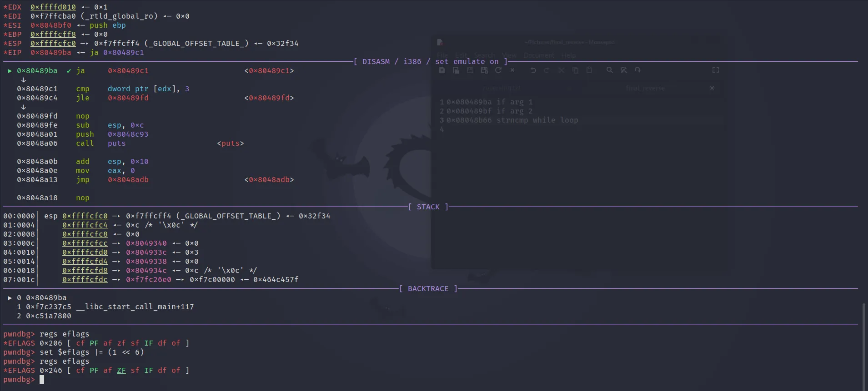Save the Mousepad document
The width and height of the screenshot is (868, 391).
(470, 70)
